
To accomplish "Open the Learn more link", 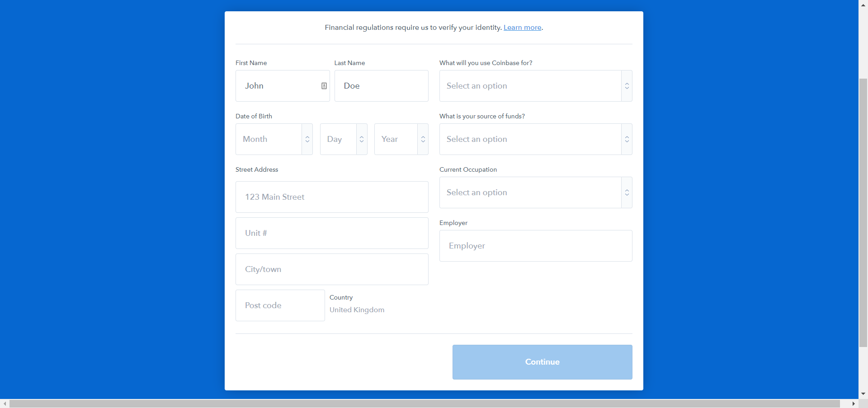I will pyautogui.click(x=522, y=28).
